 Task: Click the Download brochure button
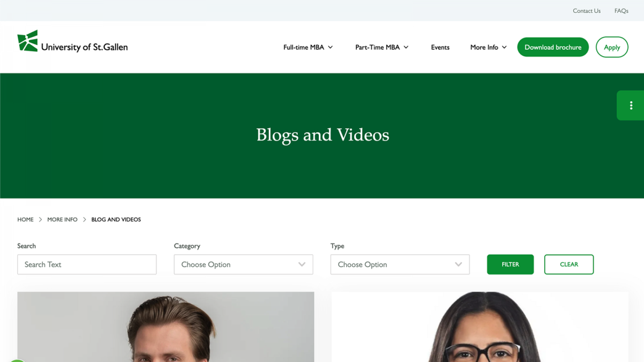(553, 47)
